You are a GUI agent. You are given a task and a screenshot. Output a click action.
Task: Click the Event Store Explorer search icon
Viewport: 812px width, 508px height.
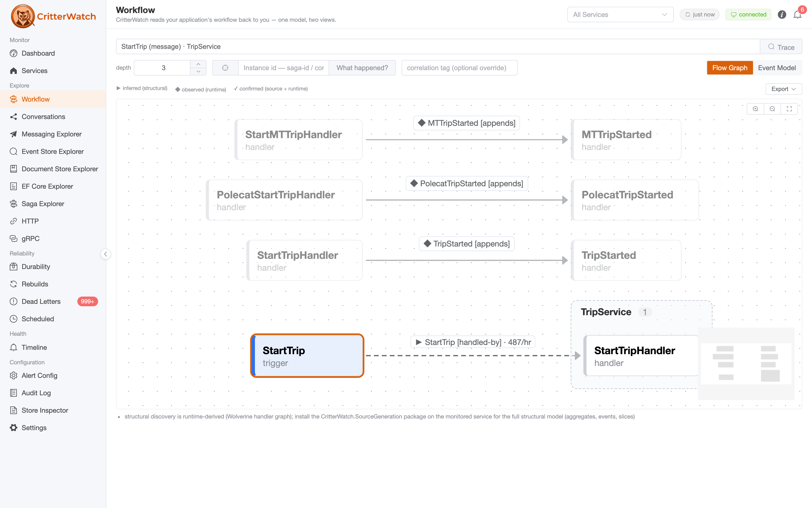coord(14,151)
